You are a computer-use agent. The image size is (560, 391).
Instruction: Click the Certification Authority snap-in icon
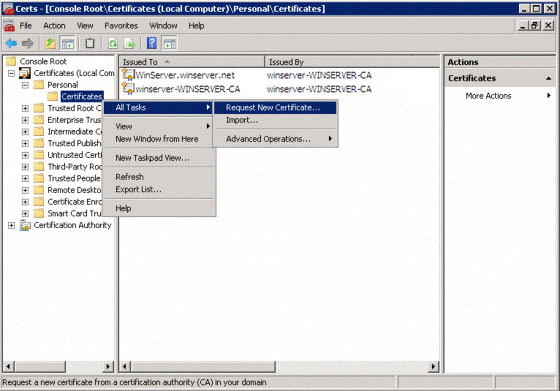tap(25, 225)
